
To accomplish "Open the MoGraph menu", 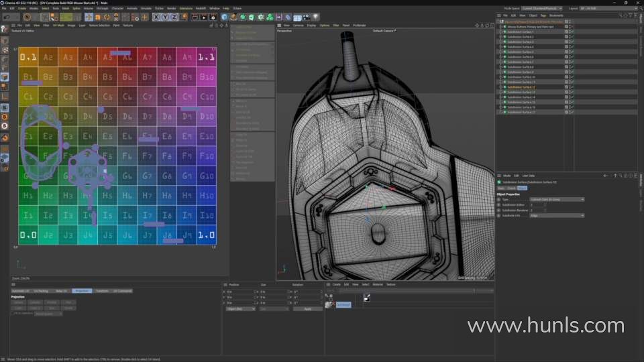I will point(102,8).
